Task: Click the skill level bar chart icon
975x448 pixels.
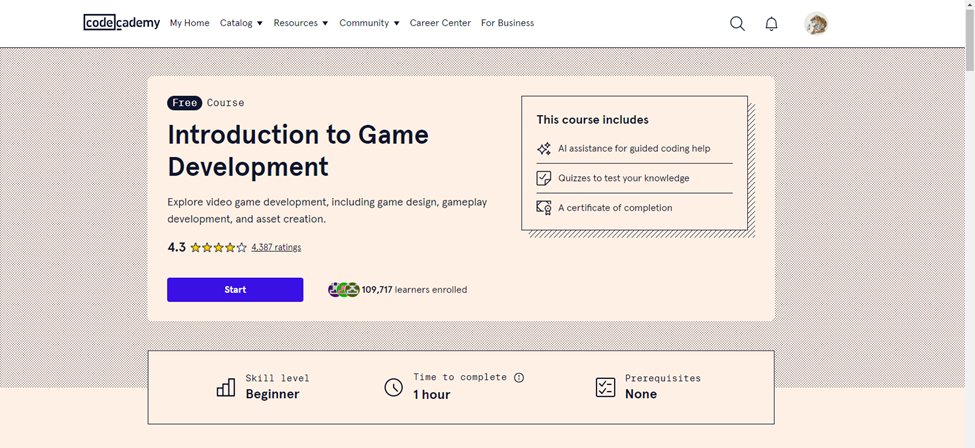Action: [226, 387]
